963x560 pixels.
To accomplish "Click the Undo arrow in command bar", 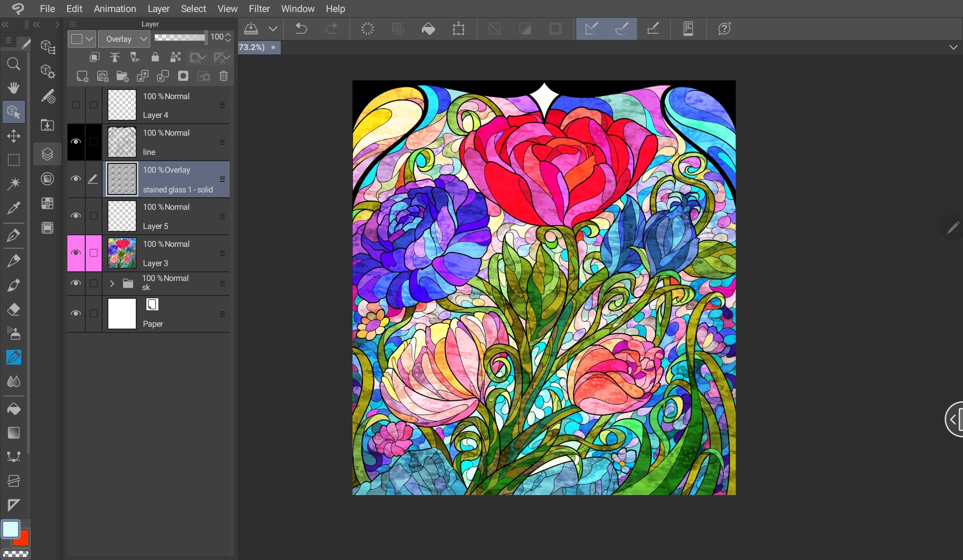I will coord(301,29).
